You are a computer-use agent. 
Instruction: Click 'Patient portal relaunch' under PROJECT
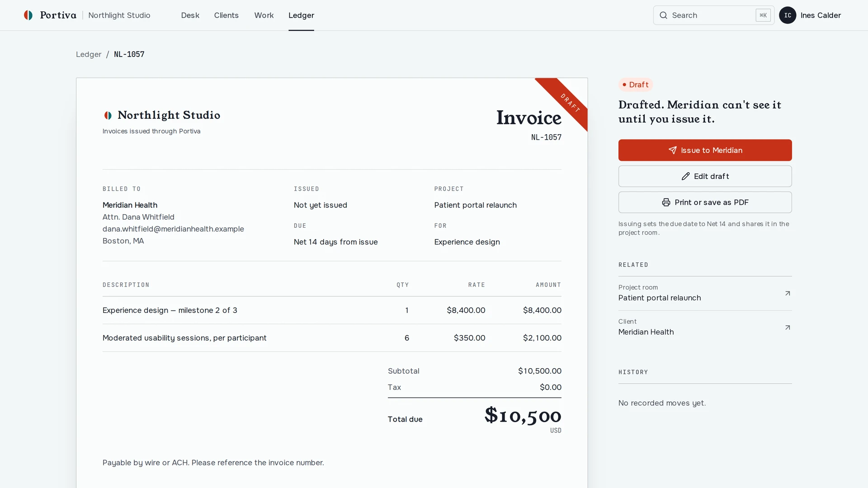pyautogui.click(x=475, y=205)
